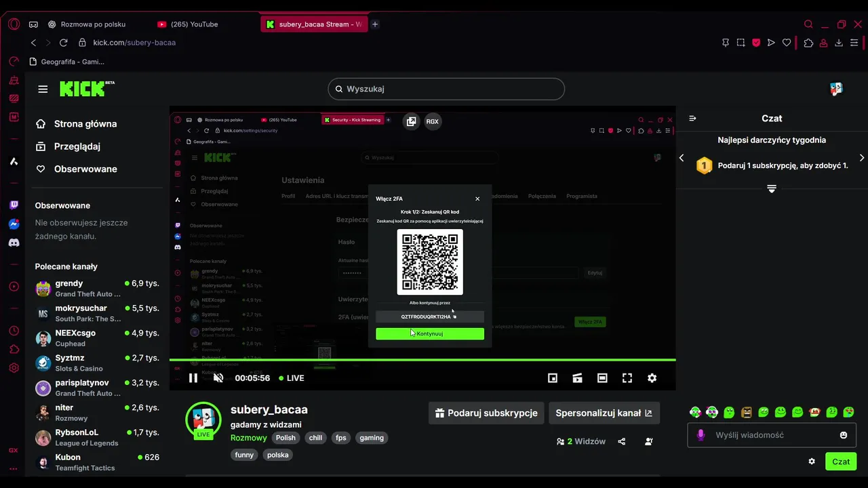The height and width of the screenshot is (488, 868).
Task: Open recommended channel NEEXcsgo
Action: [97, 338]
